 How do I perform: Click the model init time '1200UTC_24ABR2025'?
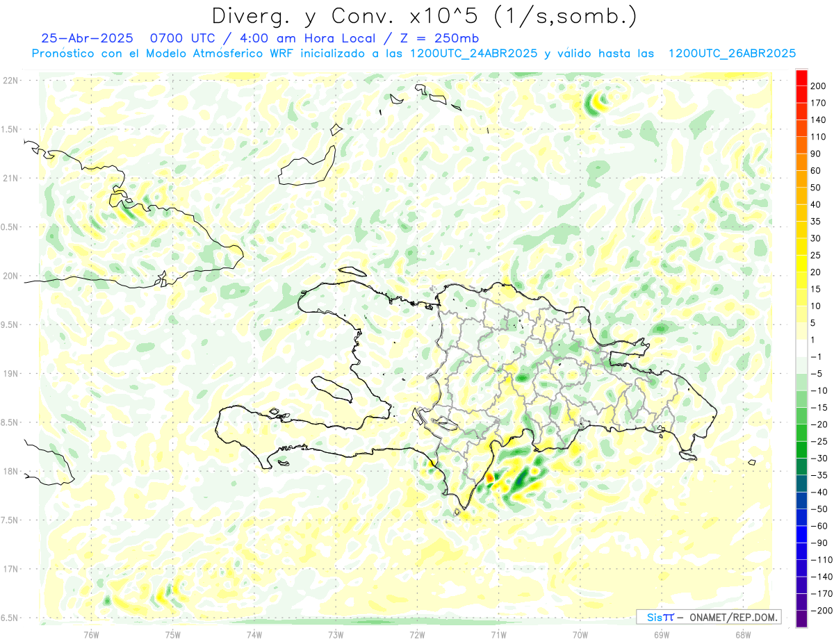pyautogui.click(x=473, y=53)
